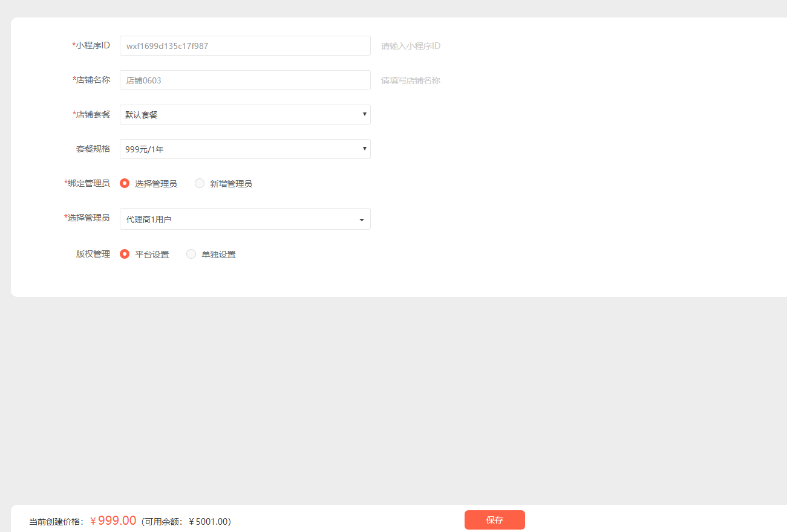
Task: Click the arrow icon on 套餐规格 select
Action: (x=364, y=148)
